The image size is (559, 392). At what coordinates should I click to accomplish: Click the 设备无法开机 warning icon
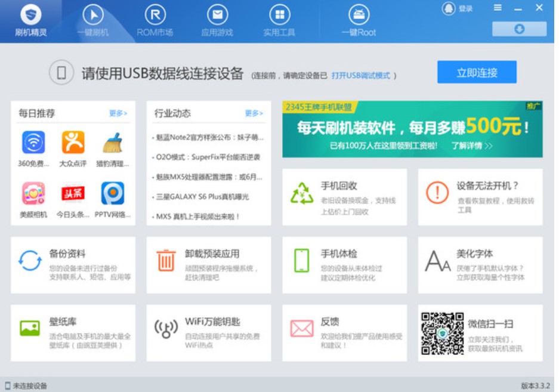(x=437, y=192)
